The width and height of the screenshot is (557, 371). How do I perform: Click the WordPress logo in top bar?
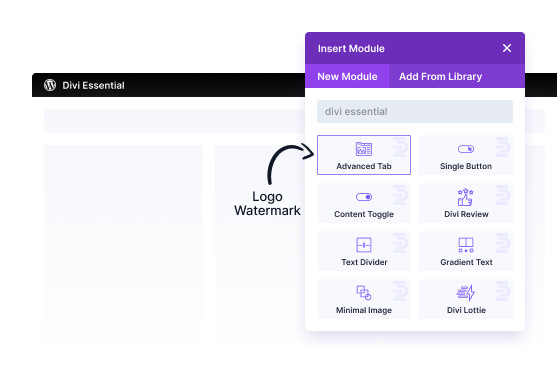click(x=50, y=85)
